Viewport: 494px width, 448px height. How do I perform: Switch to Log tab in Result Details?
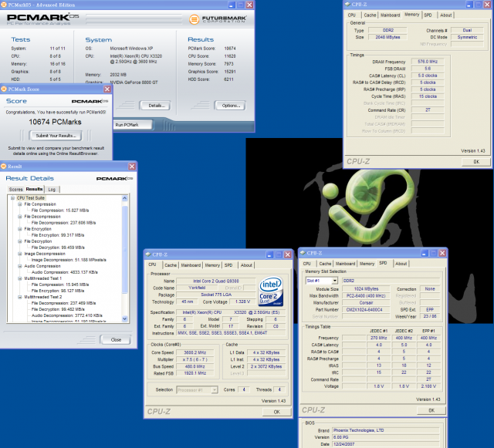point(52,189)
